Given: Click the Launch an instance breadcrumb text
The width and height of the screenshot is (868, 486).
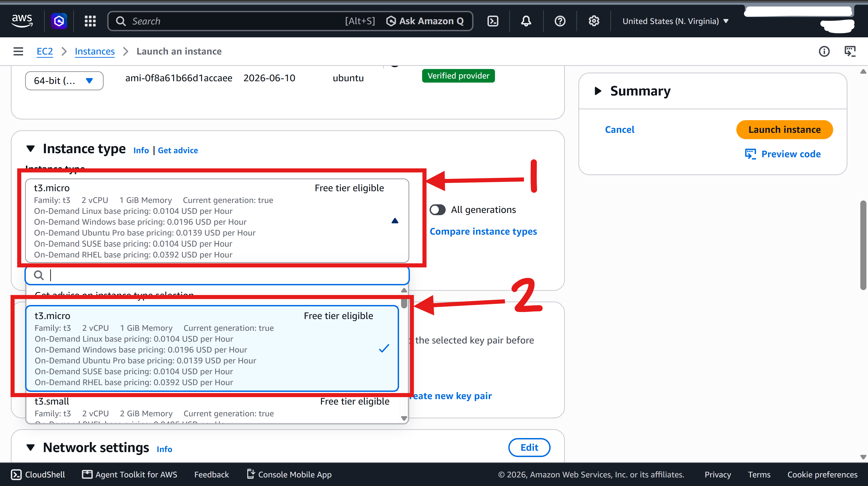Looking at the screenshot, I should [x=179, y=51].
